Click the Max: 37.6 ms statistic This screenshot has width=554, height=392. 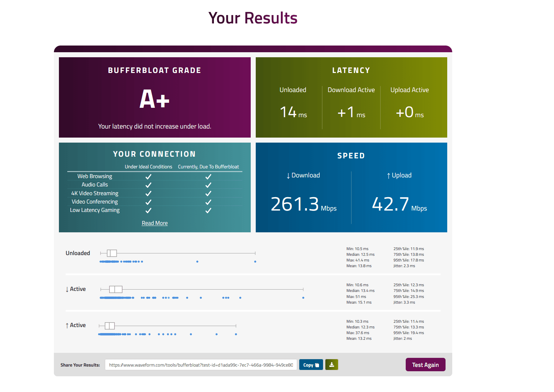358,333
